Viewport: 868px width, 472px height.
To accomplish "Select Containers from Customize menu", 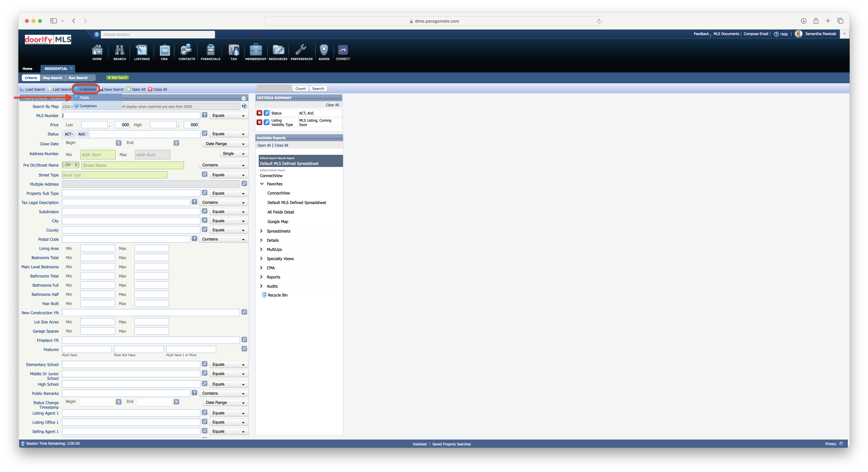I will point(97,106).
